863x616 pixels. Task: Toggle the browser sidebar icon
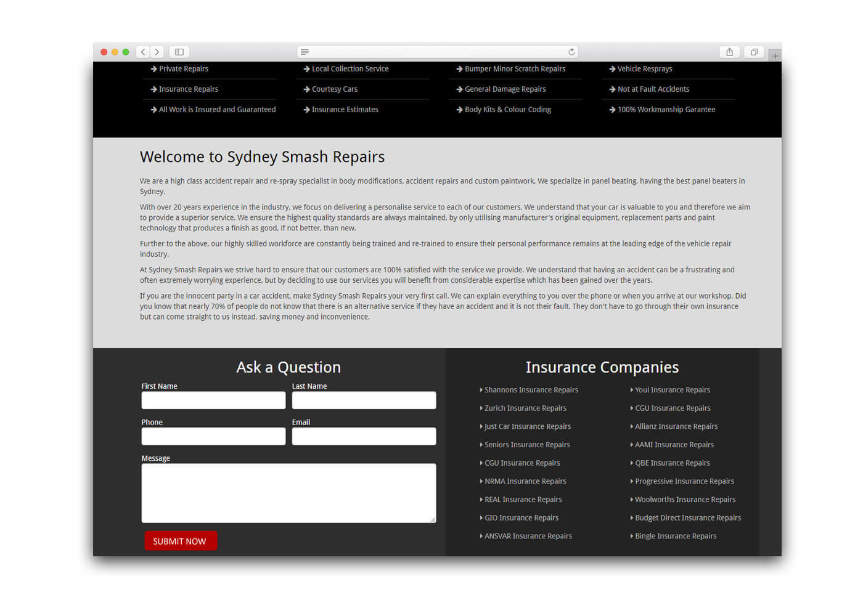179,52
